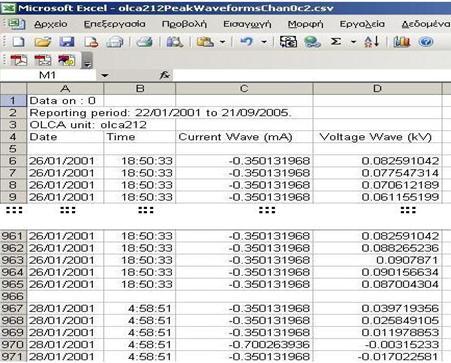Print the sheet using the printer icon

coord(144,42)
